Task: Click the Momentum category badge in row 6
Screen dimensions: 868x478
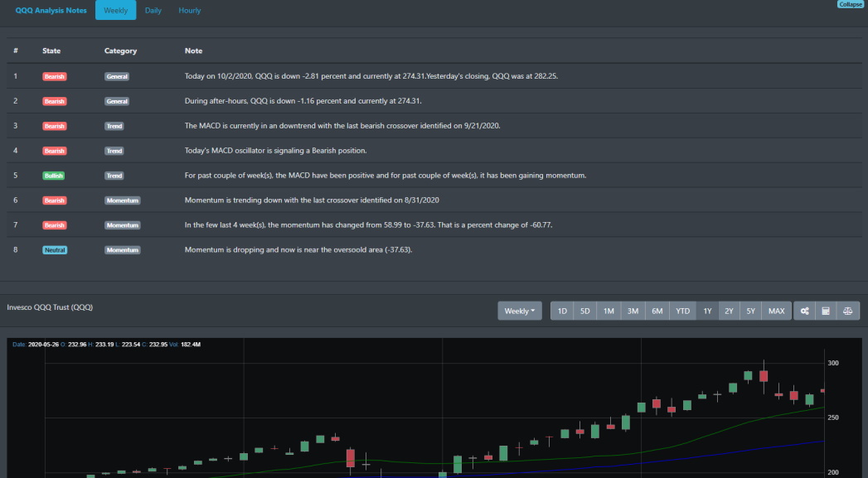Action: pyautogui.click(x=123, y=200)
